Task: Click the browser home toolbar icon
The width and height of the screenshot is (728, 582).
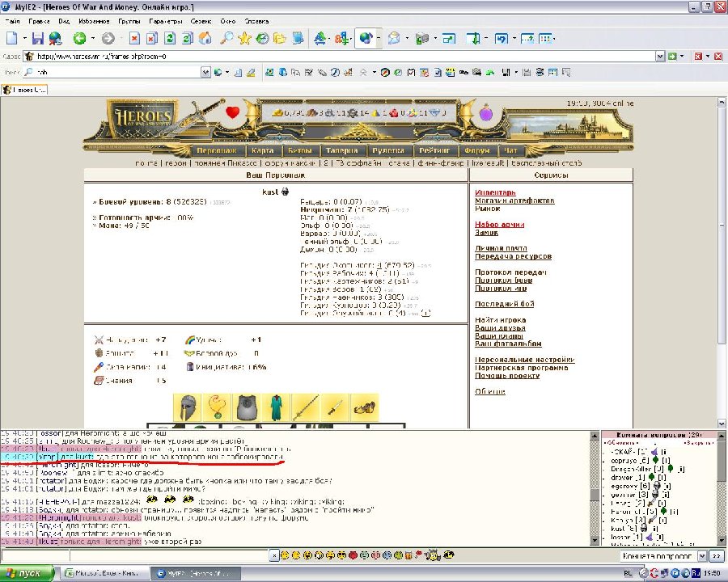Action: [x=205, y=38]
